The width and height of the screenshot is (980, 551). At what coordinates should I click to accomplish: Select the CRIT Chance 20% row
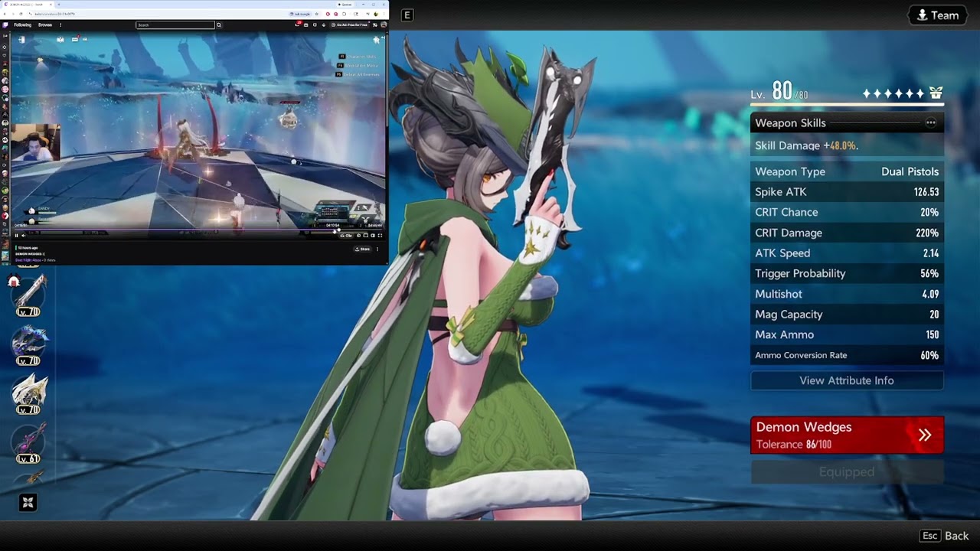[x=847, y=212]
